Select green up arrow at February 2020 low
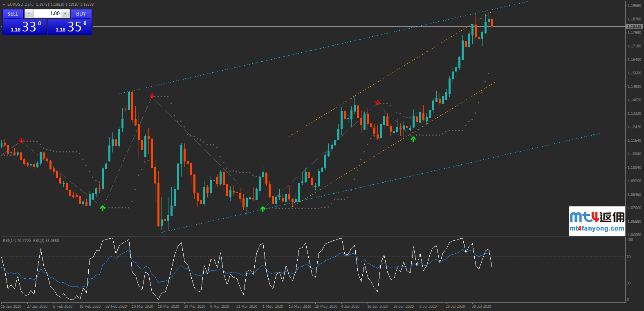644x311 pixels. pyautogui.click(x=103, y=208)
